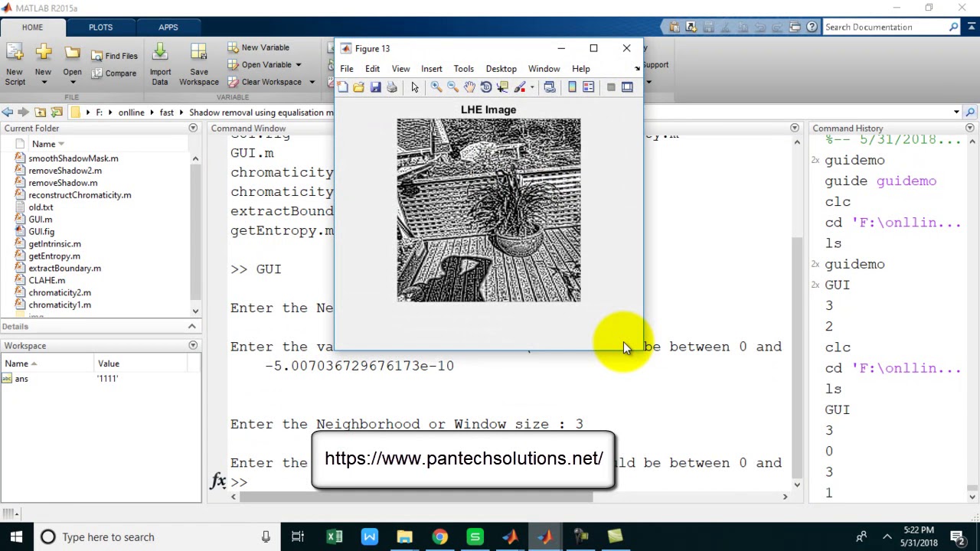980x551 pixels.
Task: Click the MATLAB Help question mark icon
Action: tap(812, 27)
